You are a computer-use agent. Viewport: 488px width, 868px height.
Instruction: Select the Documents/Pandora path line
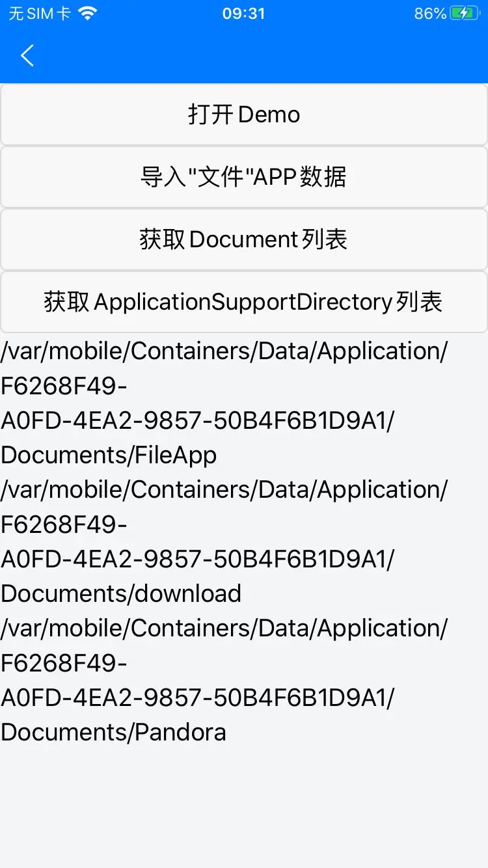113,732
